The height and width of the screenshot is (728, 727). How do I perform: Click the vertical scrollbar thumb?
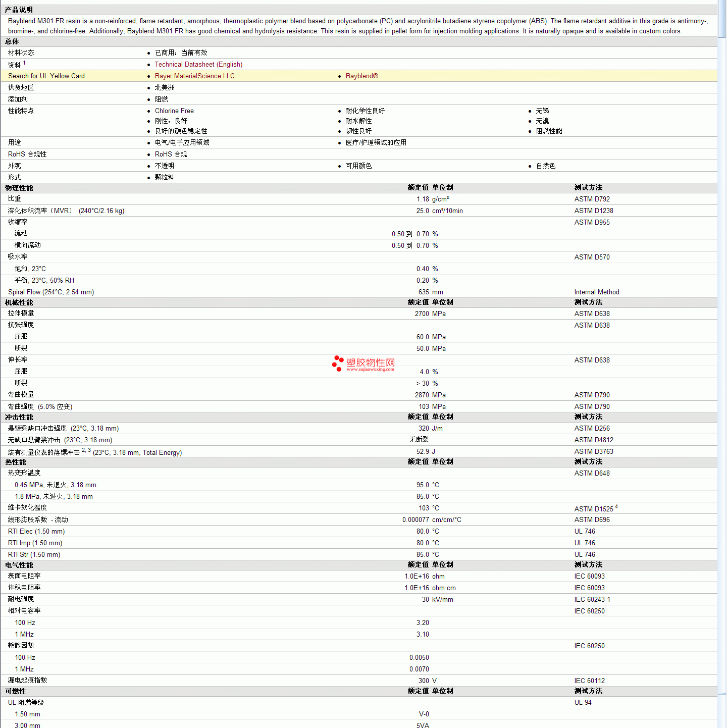722,20
